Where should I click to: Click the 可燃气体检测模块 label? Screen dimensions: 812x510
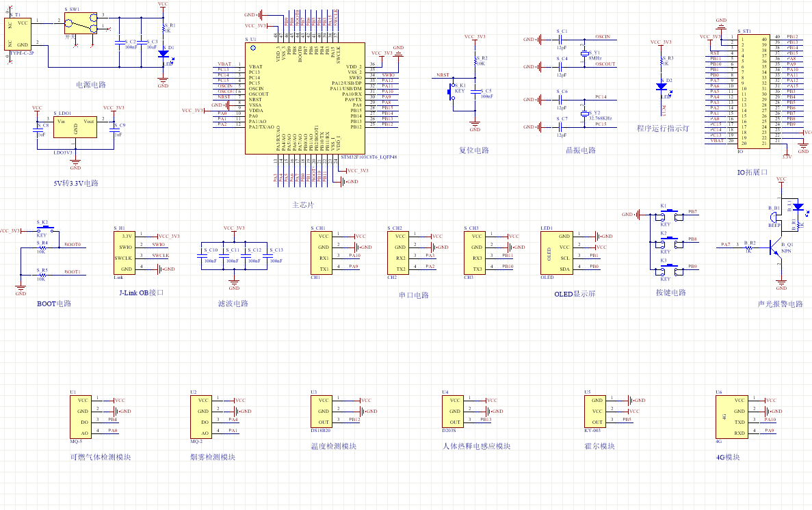click(101, 457)
